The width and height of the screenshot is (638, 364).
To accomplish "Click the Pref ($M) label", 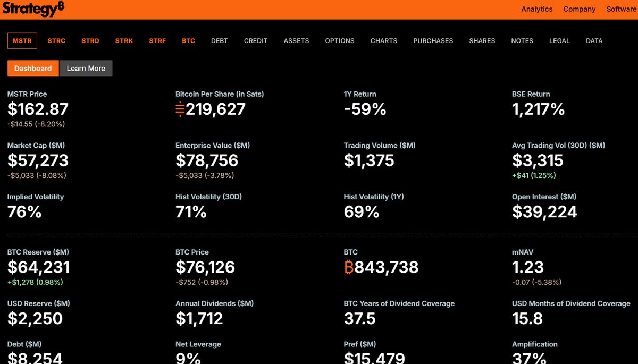I will point(360,344).
